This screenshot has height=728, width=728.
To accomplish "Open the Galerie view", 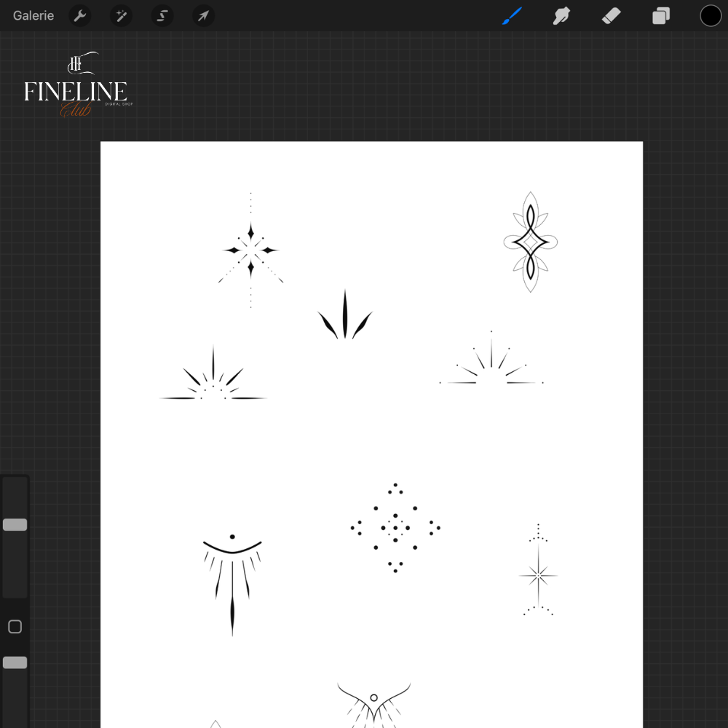I will [33, 15].
